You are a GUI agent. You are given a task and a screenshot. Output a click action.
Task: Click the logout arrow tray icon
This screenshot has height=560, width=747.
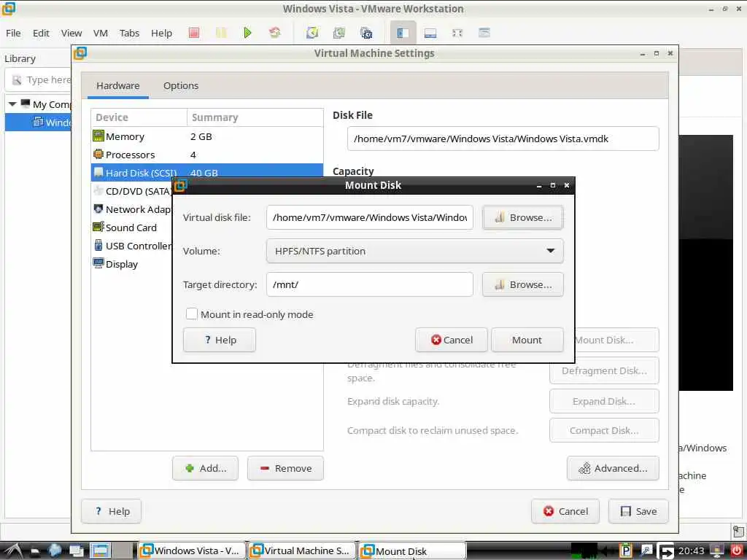click(x=665, y=551)
